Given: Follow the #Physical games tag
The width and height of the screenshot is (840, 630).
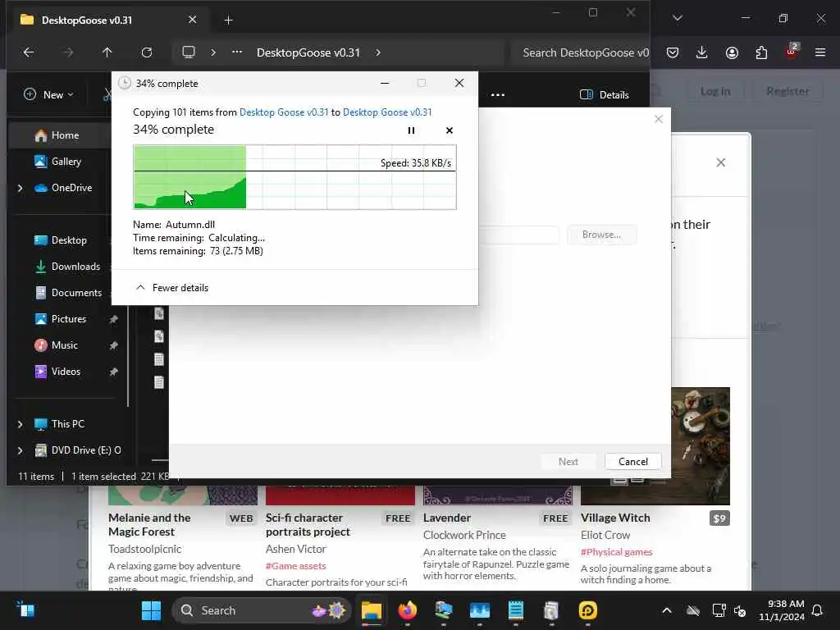Looking at the screenshot, I should (617, 552).
